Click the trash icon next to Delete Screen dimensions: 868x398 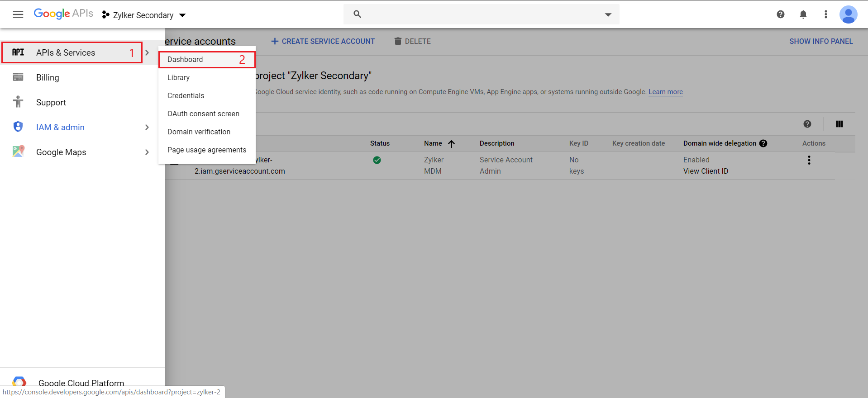coord(398,41)
